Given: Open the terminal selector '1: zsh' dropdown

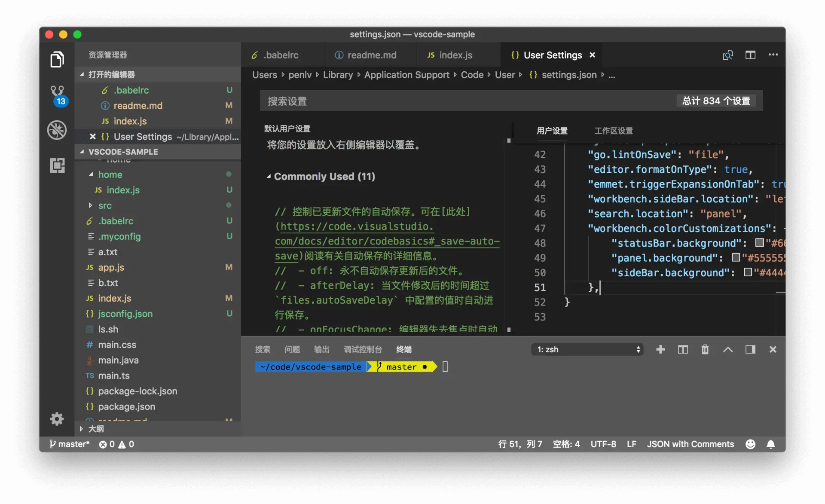Looking at the screenshot, I should 587,349.
